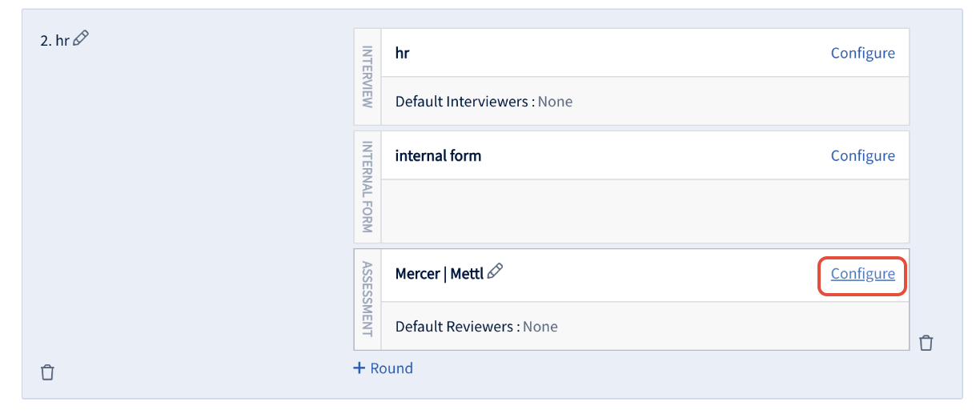Select the bold hr interview title
The height and width of the screenshot is (414, 980).
tap(403, 53)
